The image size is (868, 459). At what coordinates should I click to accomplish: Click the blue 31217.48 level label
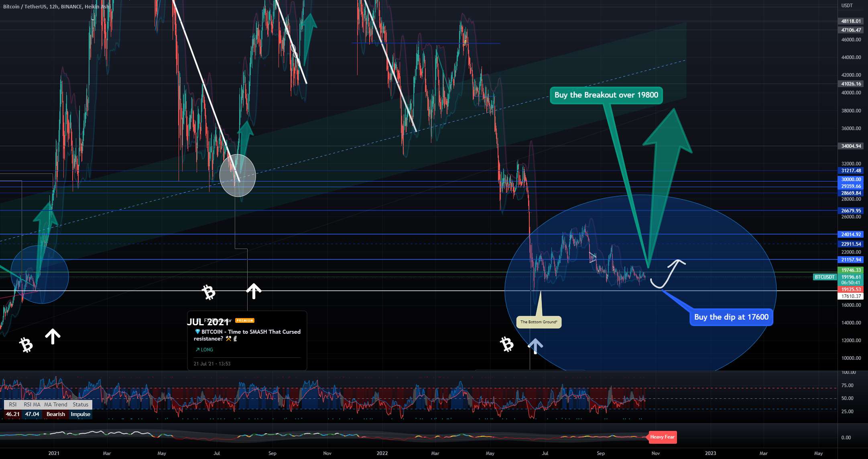[851, 171]
